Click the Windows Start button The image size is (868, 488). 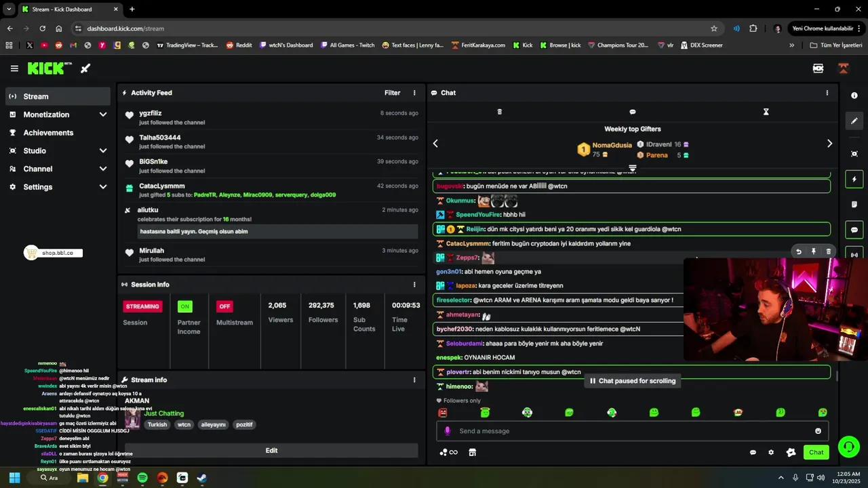(x=14, y=478)
